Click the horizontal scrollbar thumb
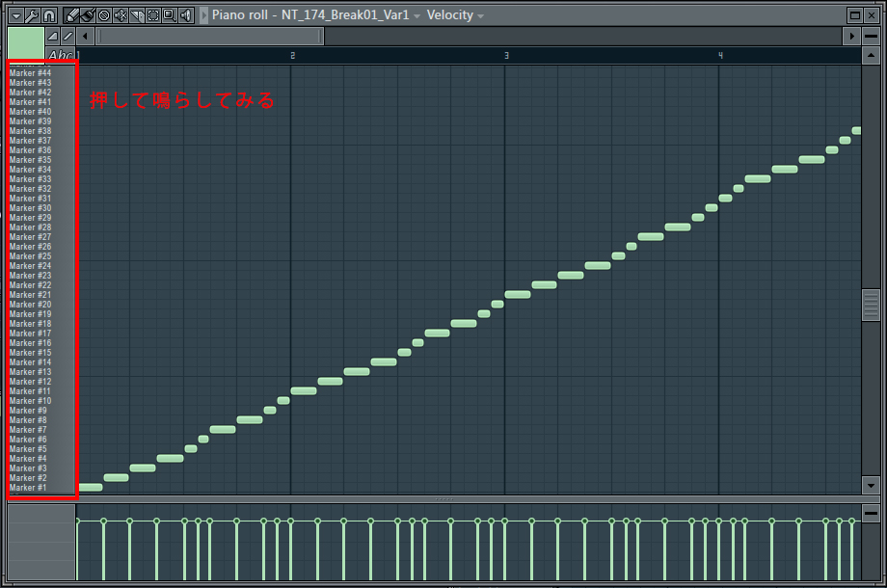Screen dimensions: 887x588 pyautogui.click(x=210, y=37)
